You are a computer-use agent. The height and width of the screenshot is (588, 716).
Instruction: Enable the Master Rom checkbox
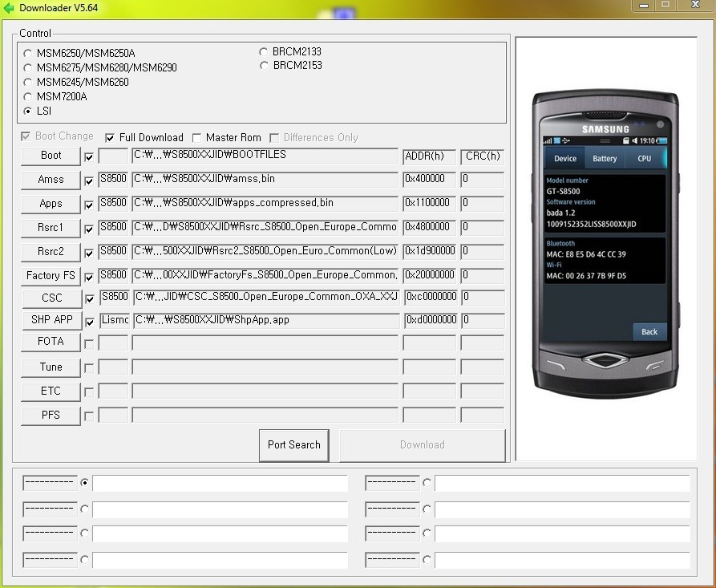point(197,138)
